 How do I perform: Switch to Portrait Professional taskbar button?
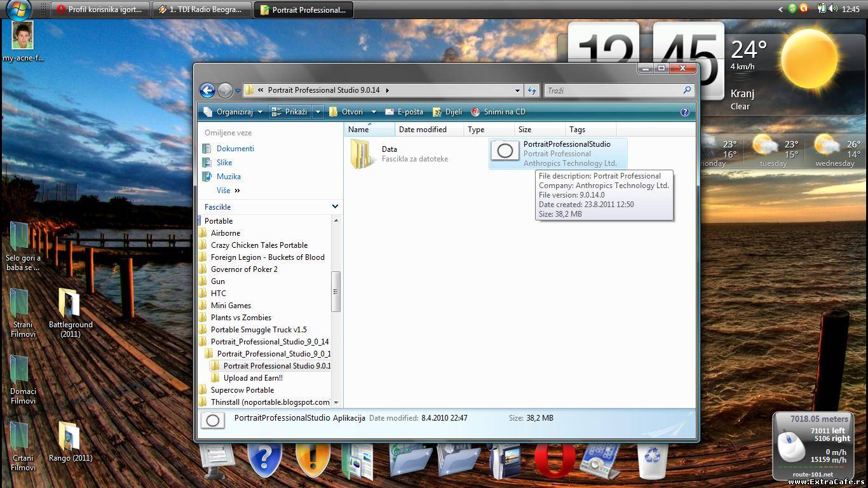(303, 10)
